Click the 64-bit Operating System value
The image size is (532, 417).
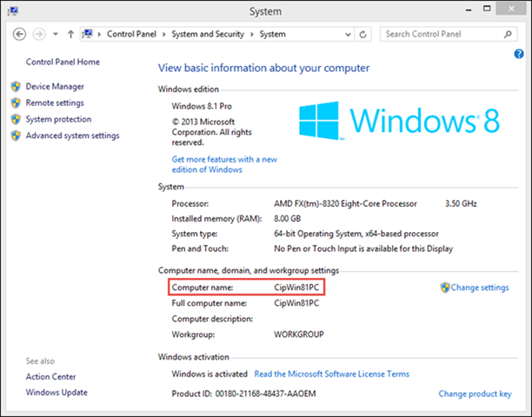click(x=356, y=234)
